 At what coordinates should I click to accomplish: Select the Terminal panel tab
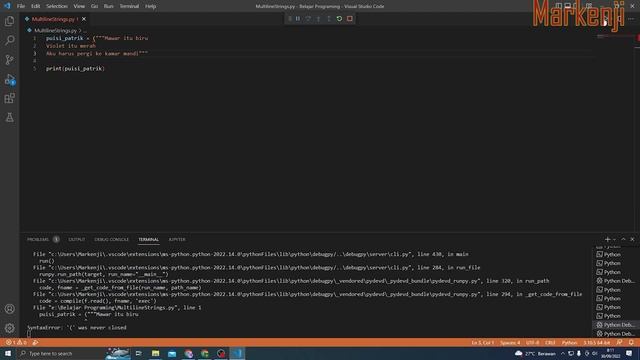149,240
